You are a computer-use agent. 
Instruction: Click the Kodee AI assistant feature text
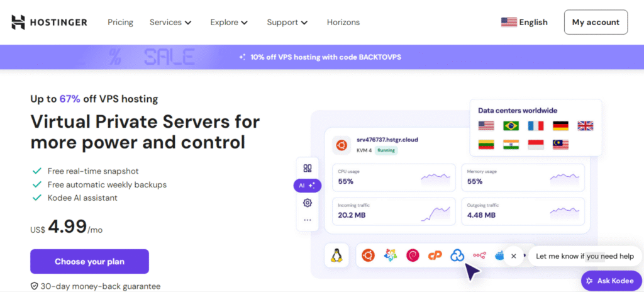(x=82, y=198)
